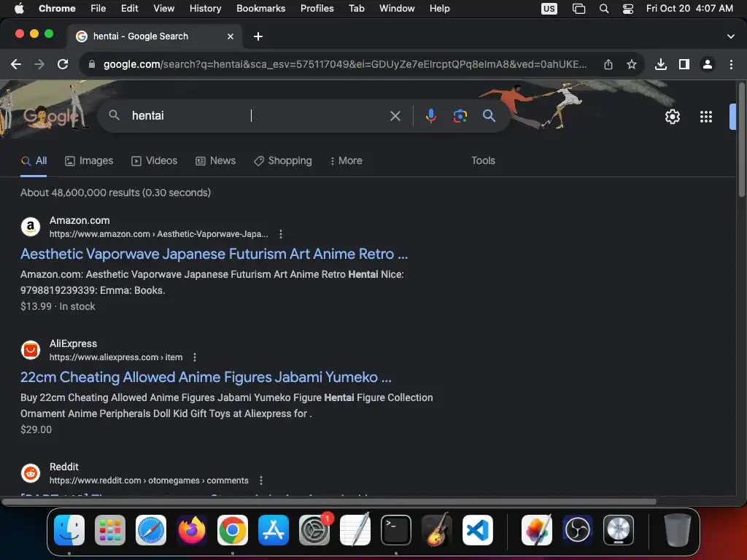Click the Reddit favicon

(x=31, y=473)
